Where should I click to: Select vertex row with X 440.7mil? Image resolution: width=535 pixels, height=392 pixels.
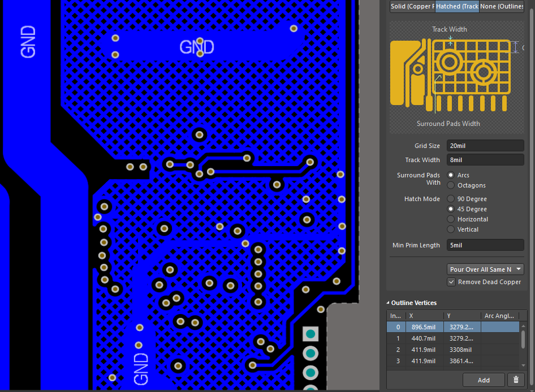coord(424,338)
